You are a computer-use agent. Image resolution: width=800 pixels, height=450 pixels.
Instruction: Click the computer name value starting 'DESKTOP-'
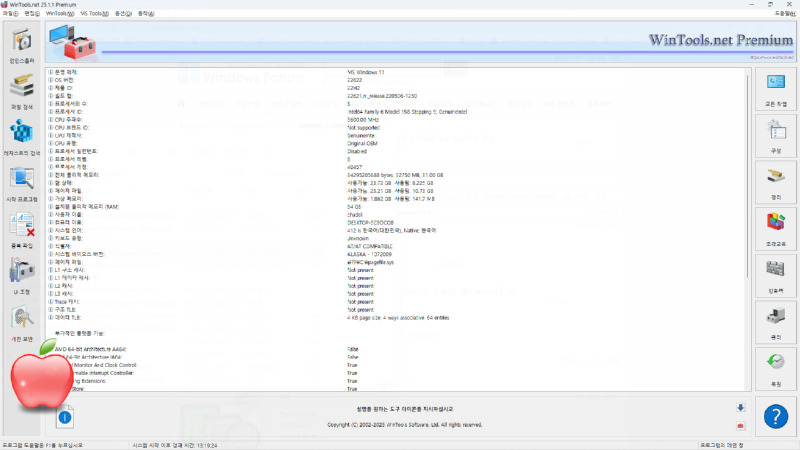click(370, 222)
